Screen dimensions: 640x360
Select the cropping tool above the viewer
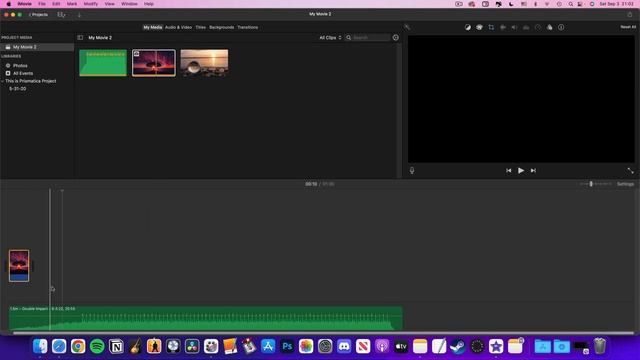coord(491,27)
